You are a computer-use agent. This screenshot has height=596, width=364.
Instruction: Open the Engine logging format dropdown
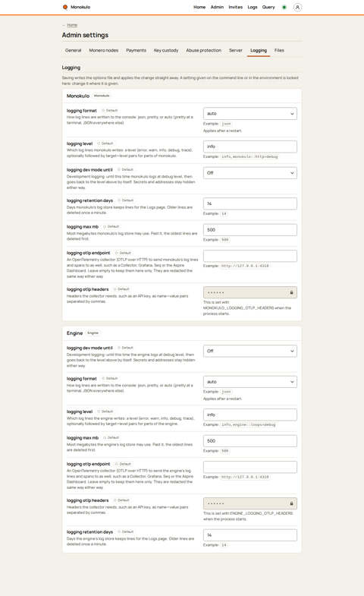click(250, 382)
